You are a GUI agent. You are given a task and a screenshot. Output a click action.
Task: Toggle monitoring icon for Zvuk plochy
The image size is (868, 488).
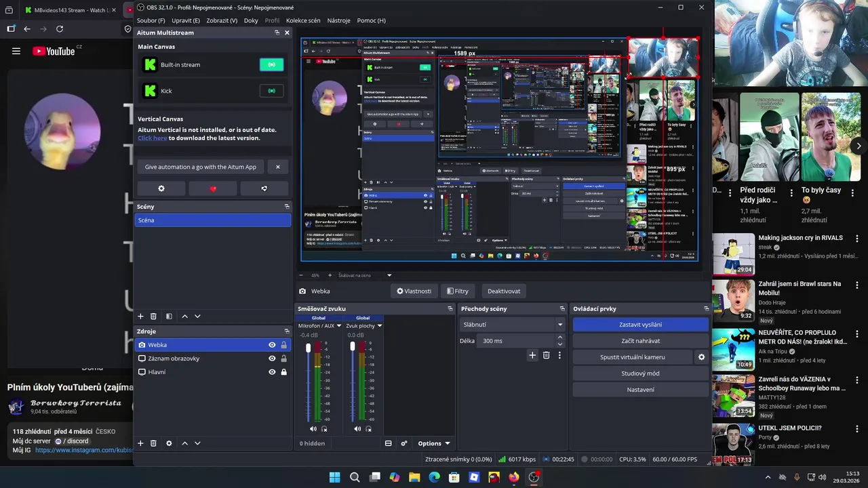pos(368,429)
